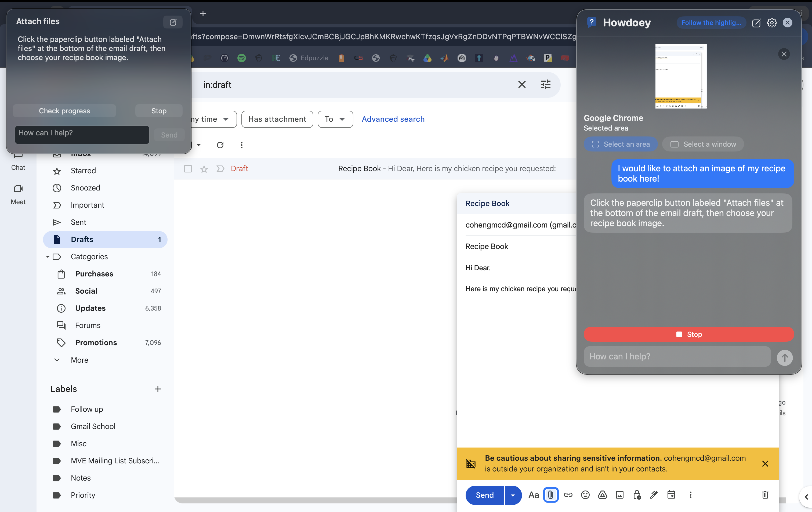
Task: Toggle confidential mode lock icon
Action: (637, 495)
